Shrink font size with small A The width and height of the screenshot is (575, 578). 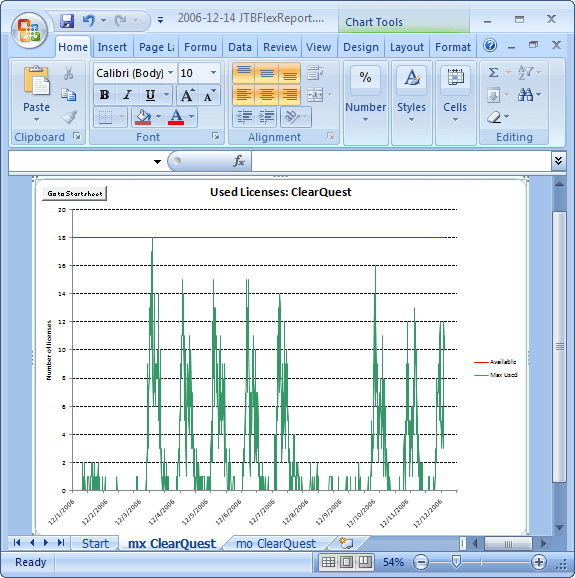[x=209, y=95]
